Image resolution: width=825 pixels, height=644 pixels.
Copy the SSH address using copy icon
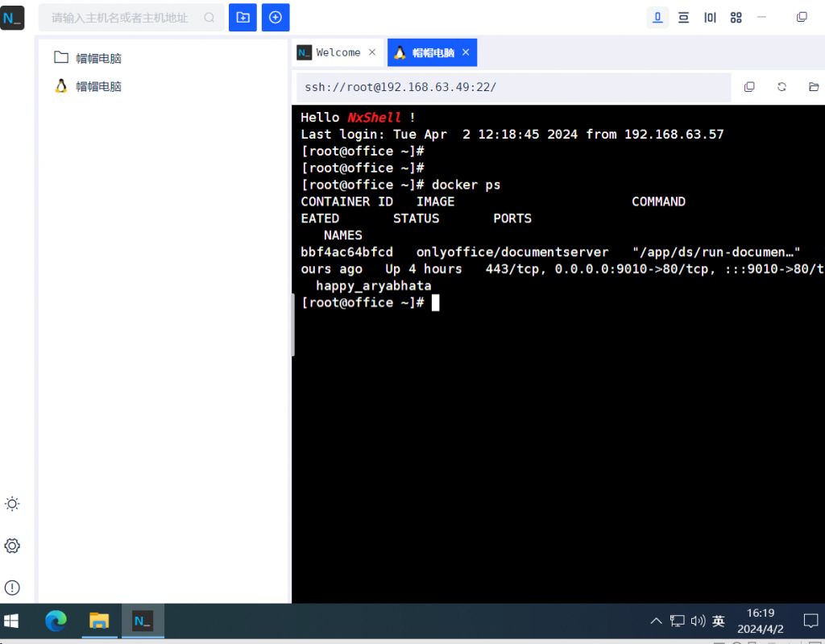(x=749, y=87)
